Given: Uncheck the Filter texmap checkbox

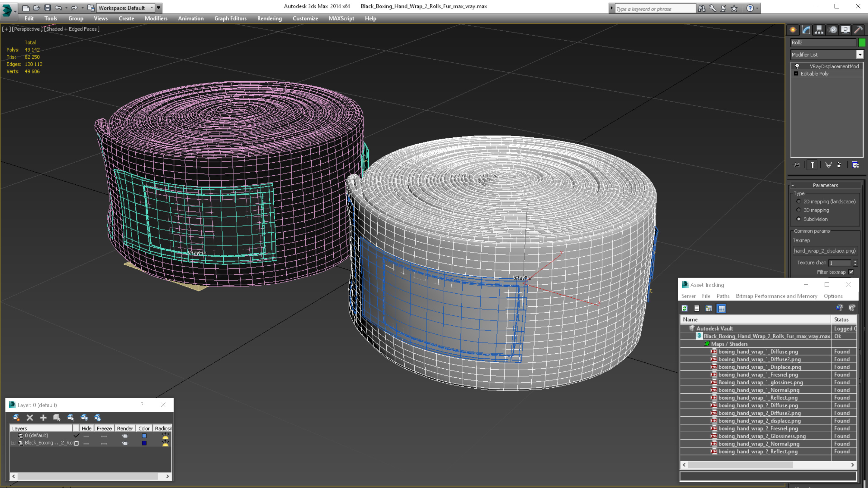Looking at the screenshot, I should pyautogui.click(x=851, y=272).
